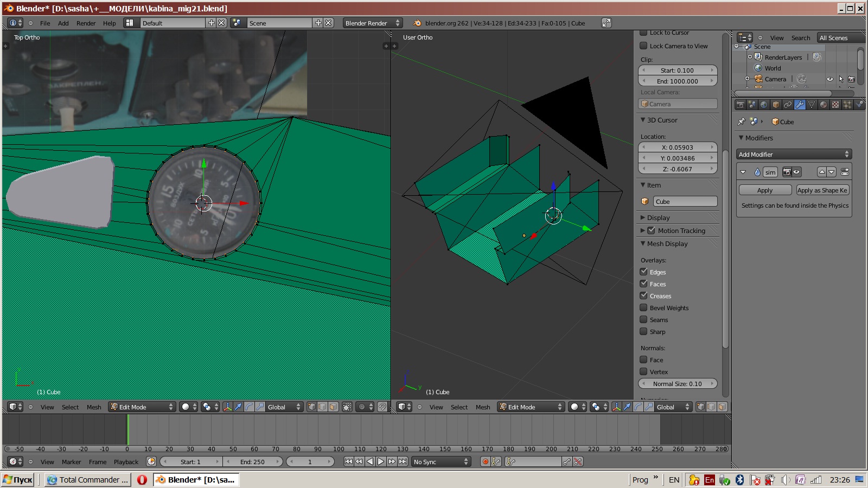Viewport: 868px width, 488px height.
Task: Open the Material properties tab icon
Action: click(824, 105)
